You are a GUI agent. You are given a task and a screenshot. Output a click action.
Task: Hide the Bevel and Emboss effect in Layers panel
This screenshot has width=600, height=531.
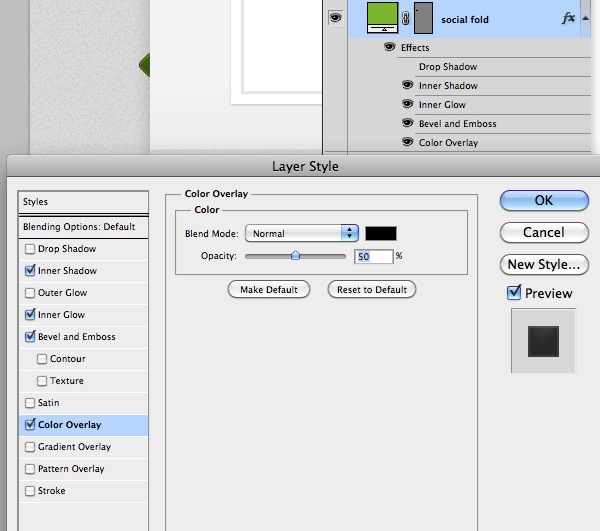(408, 123)
